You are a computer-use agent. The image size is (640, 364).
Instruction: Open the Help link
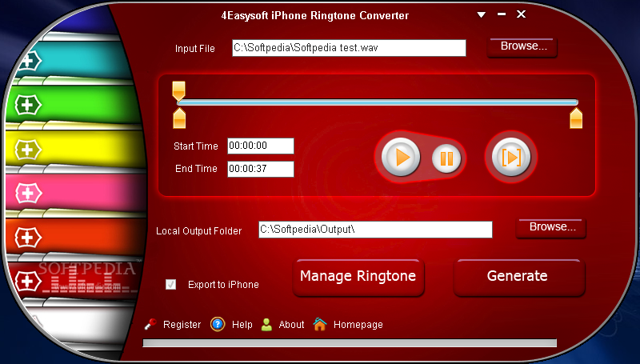click(x=242, y=325)
